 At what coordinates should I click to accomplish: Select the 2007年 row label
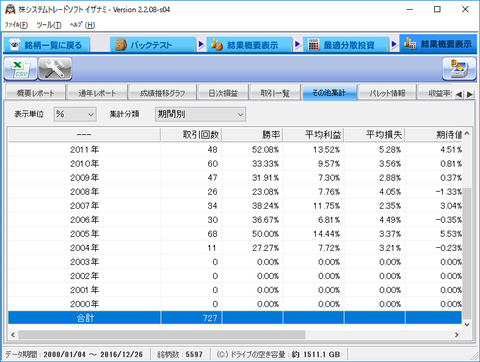(84, 206)
